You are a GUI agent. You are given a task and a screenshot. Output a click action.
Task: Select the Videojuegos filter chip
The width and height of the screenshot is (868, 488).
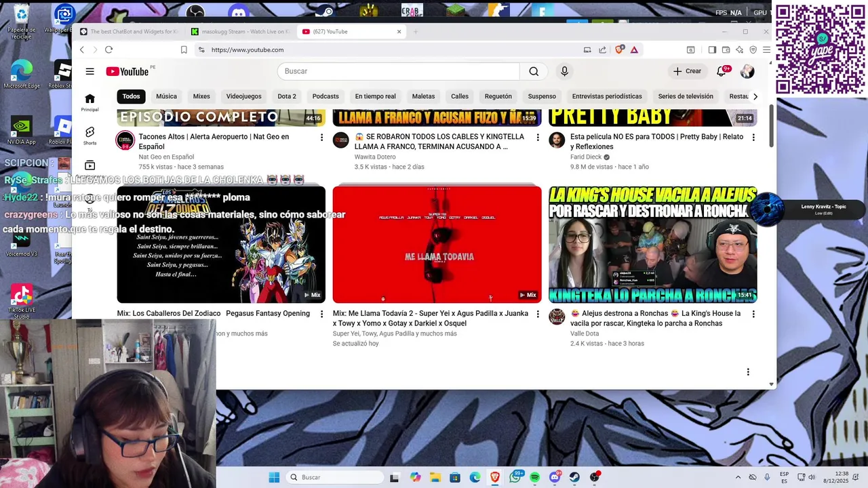point(243,96)
